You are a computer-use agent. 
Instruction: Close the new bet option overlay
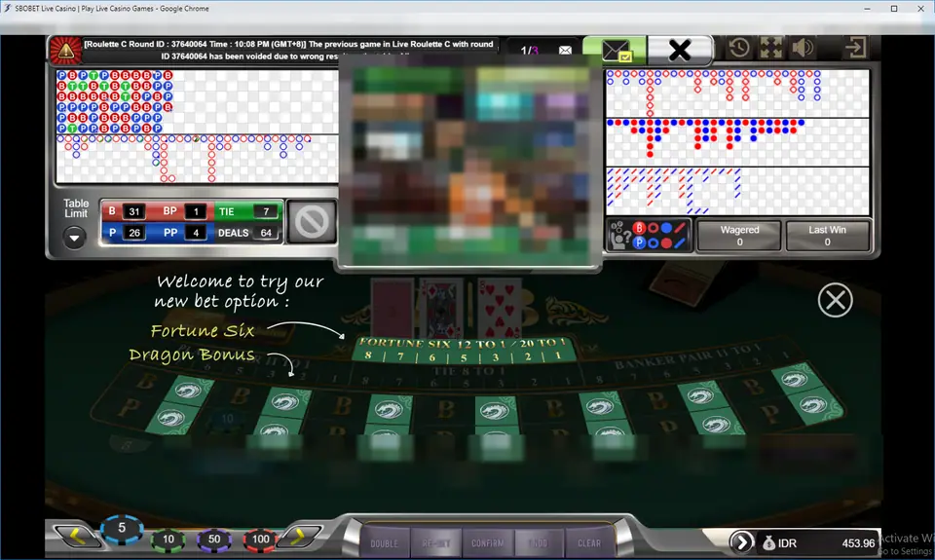point(835,300)
